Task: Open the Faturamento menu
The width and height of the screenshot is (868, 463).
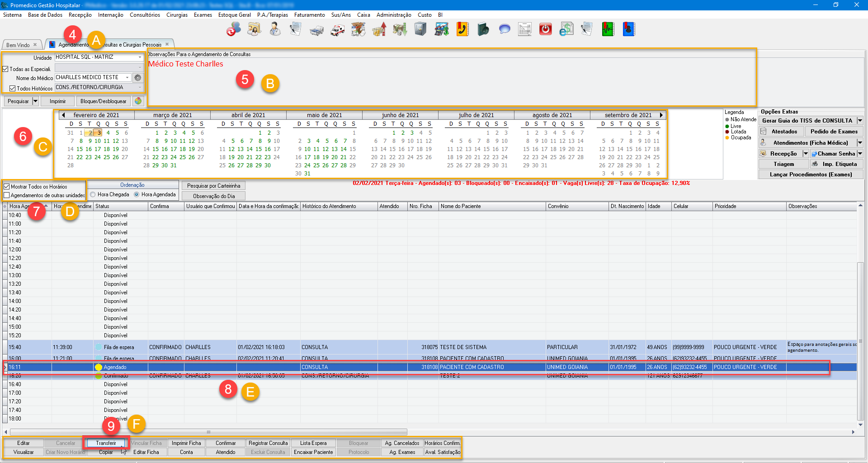Action: (309, 15)
